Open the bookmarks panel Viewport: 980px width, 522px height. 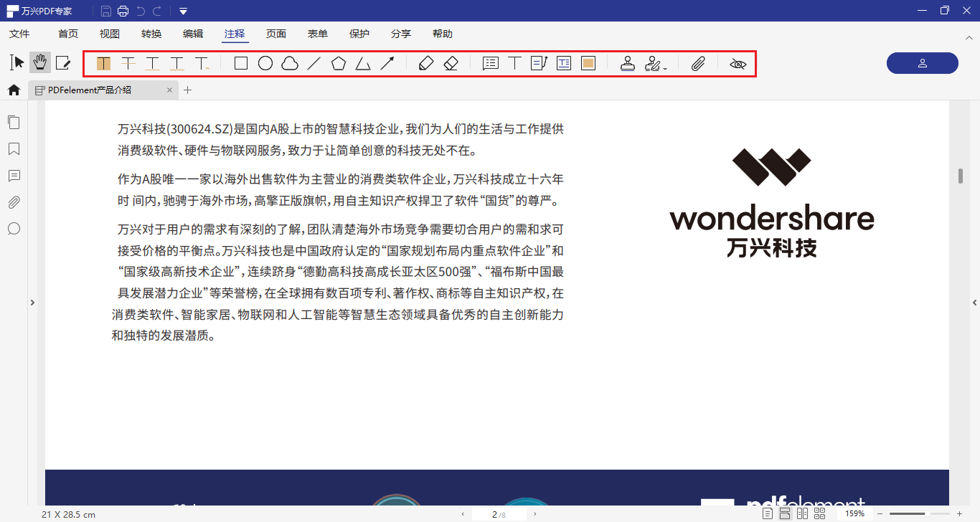(14, 148)
